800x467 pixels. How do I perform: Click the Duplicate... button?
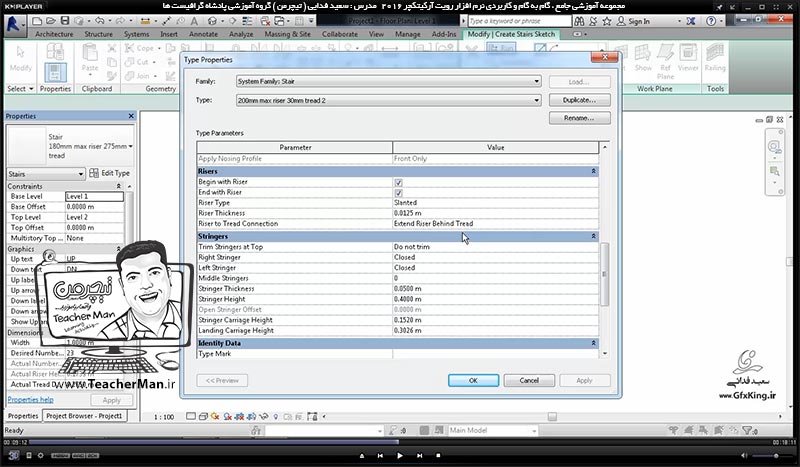(x=580, y=100)
